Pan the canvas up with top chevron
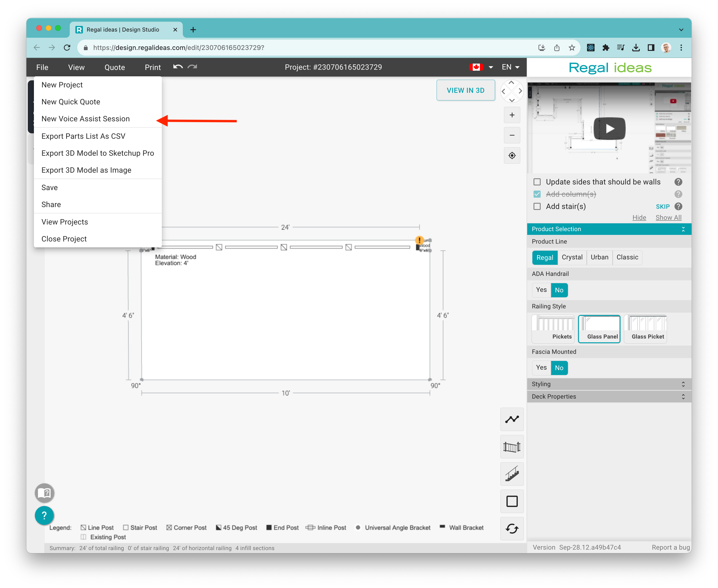Image resolution: width=718 pixels, height=588 pixels. point(511,82)
